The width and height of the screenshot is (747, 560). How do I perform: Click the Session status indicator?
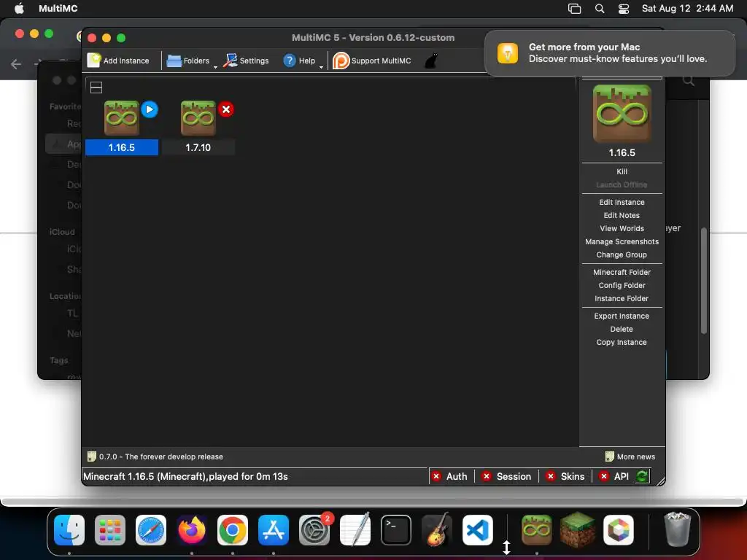506,476
